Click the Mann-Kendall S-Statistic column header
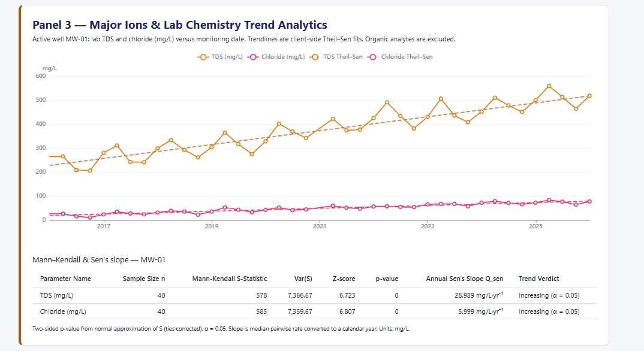The image size is (644, 351). pos(230,279)
